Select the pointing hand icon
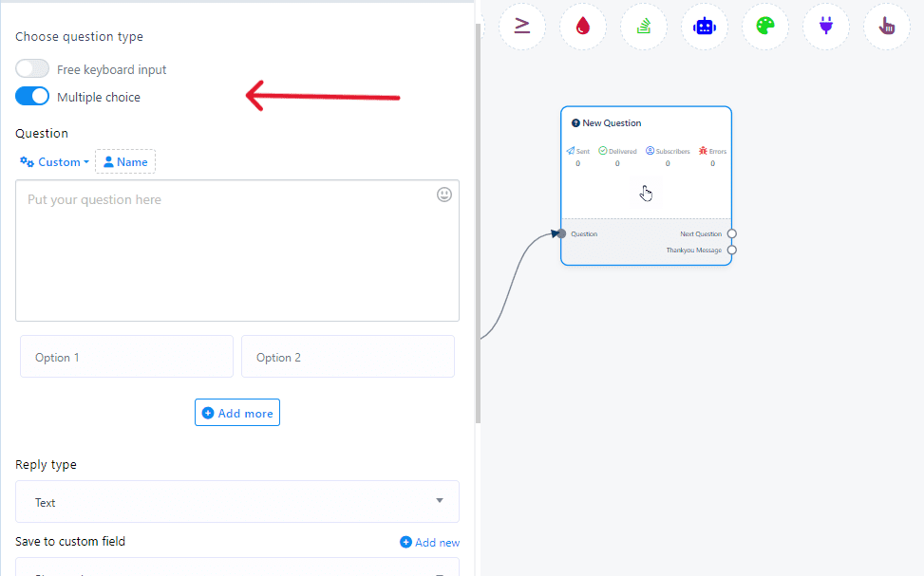The width and height of the screenshot is (924, 576). 887,27
